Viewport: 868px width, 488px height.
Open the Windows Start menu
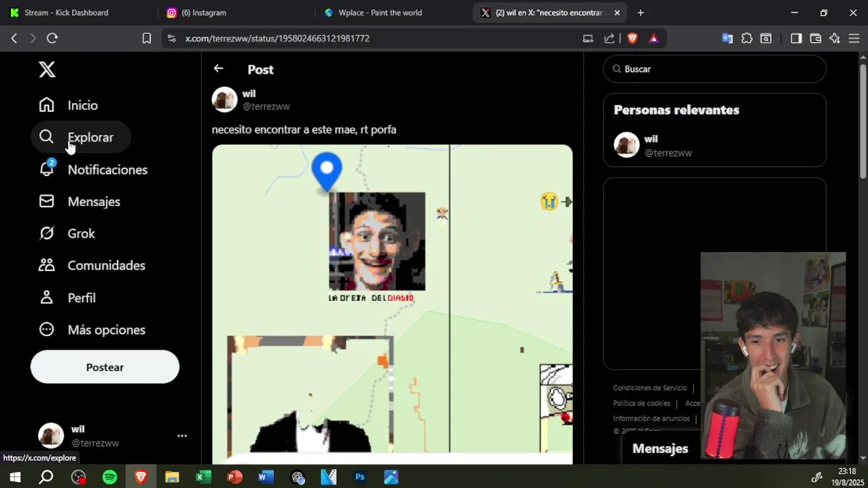click(x=14, y=477)
